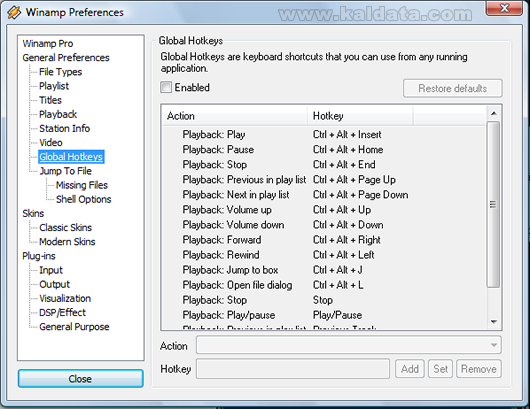The width and height of the screenshot is (530, 409).
Task: Click the Close button at bottom left
Action: coord(80,379)
